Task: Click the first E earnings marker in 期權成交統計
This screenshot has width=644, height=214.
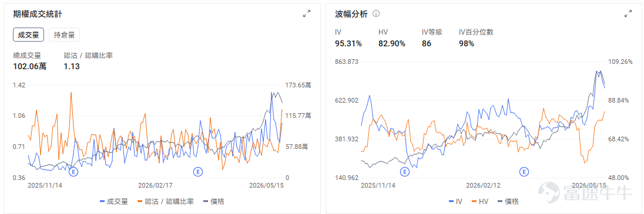Action: coord(74,172)
